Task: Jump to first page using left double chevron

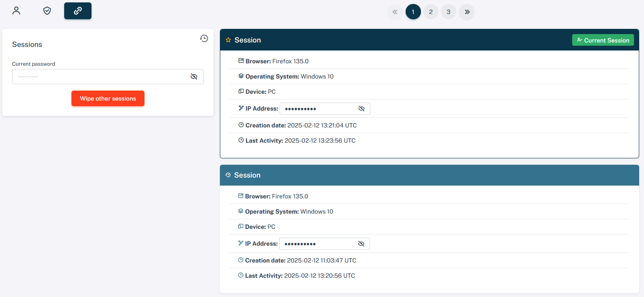Action: point(395,12)
